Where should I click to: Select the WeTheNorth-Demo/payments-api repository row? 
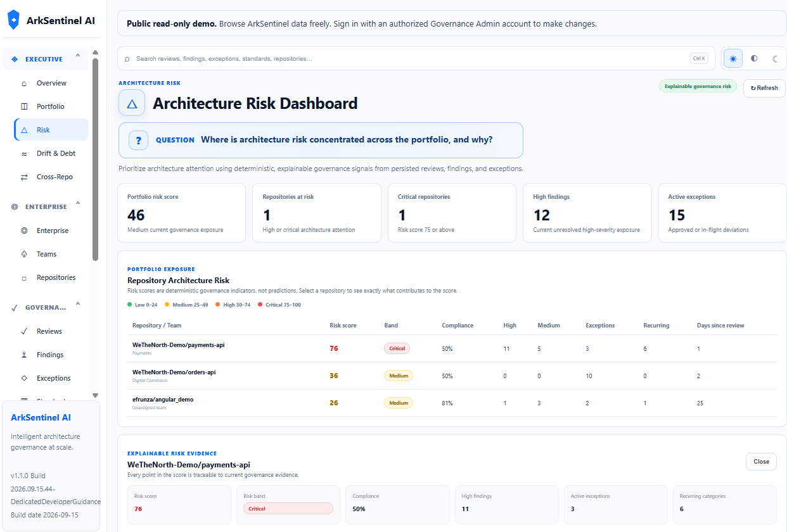(x=452, y=348)
